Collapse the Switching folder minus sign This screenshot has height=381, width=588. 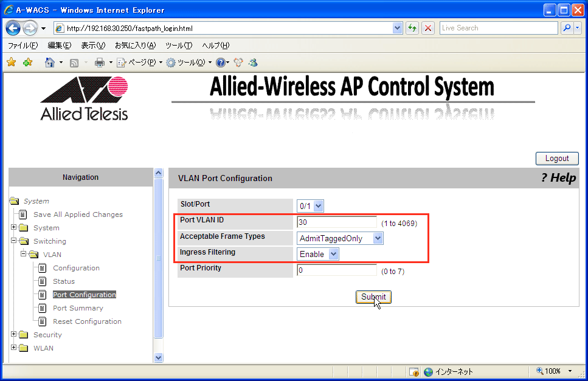[x=13, y=240]
